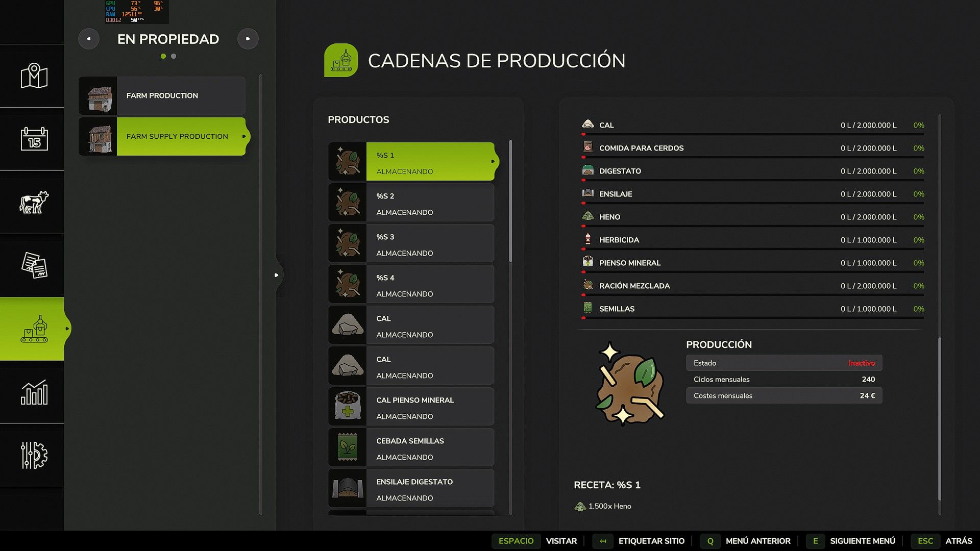Screen dimensions: 980x551
Task: Open the map sidebar icon
Action: tap(34, 76)
